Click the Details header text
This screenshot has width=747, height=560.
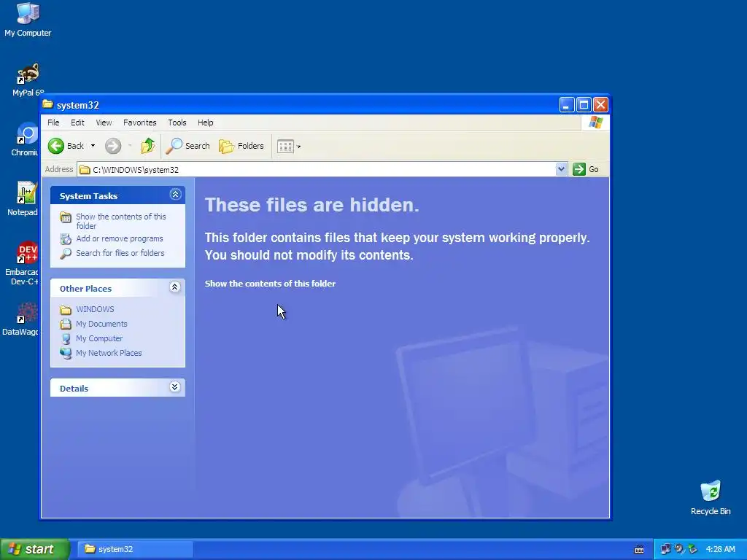tap(74, 389)
